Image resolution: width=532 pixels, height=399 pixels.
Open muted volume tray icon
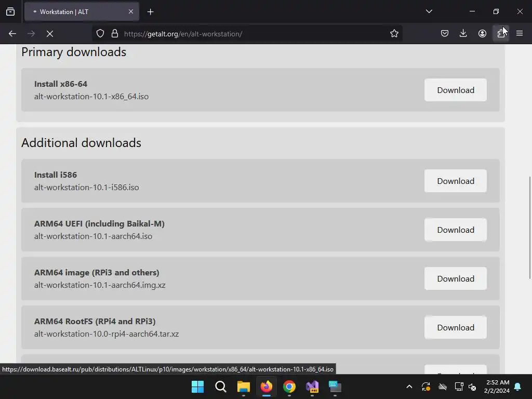pos(472,387)
